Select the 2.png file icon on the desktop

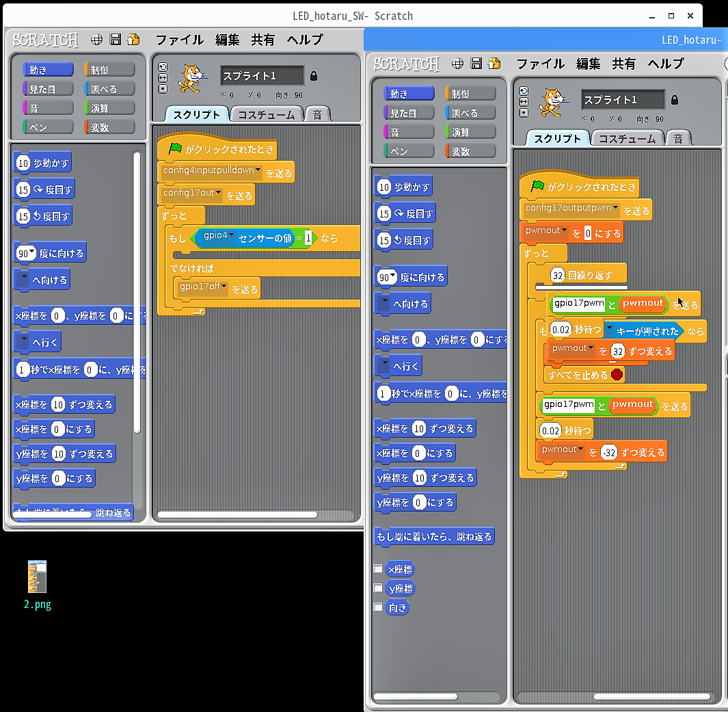pyautogui.click(x=37, y=577)
